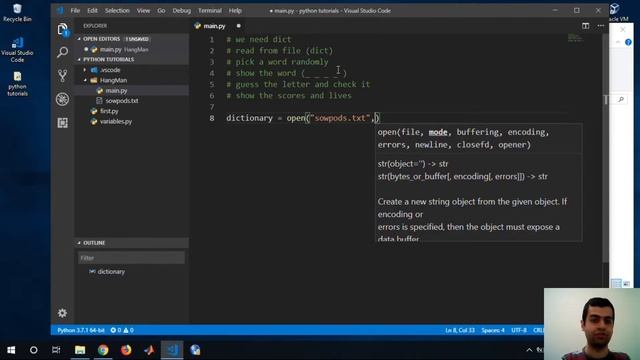Click the editor vertical scrollbar
The width and height of the screenshot is (640, 360).
pyautogui.click(x=605, y=147)
